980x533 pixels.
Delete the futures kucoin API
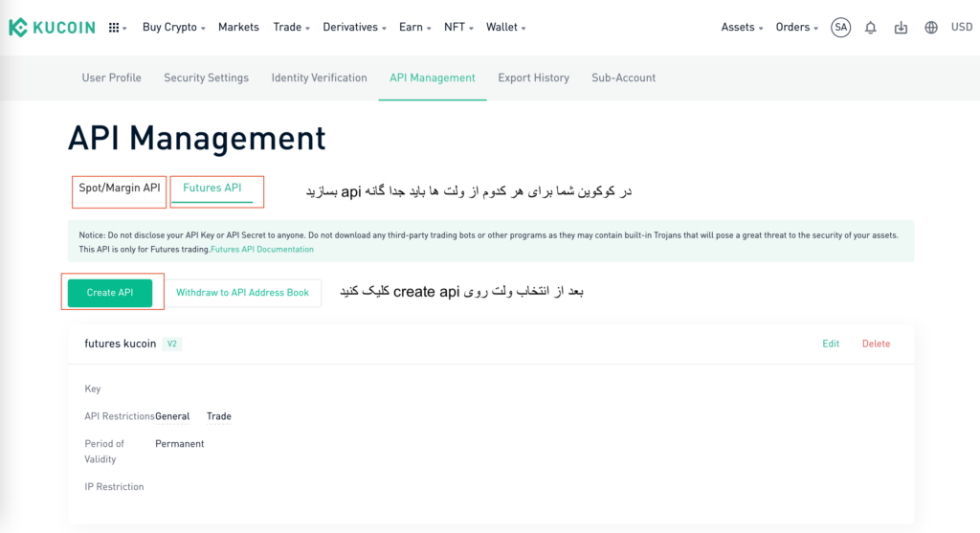point(876,344)
